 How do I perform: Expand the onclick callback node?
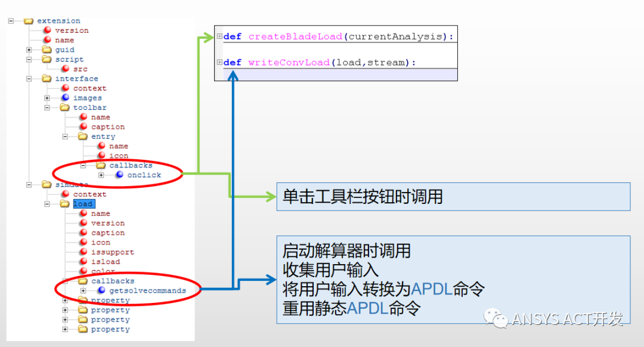(x=101, y=175)
